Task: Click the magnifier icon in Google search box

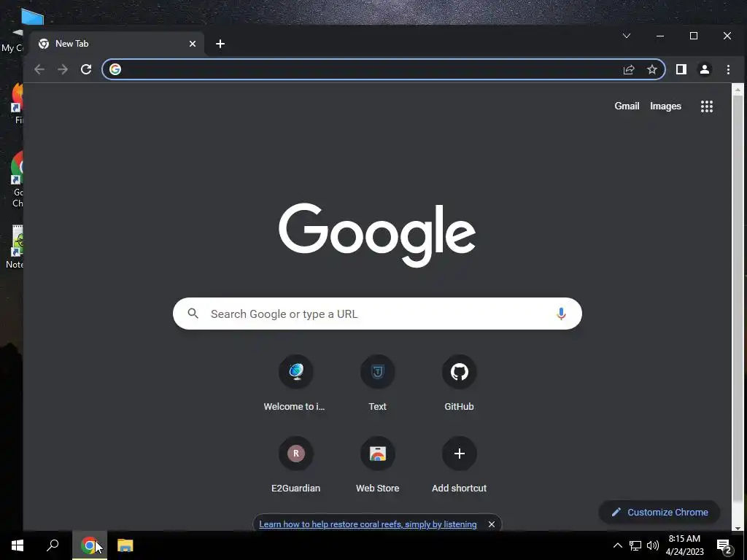Action: 193,314
